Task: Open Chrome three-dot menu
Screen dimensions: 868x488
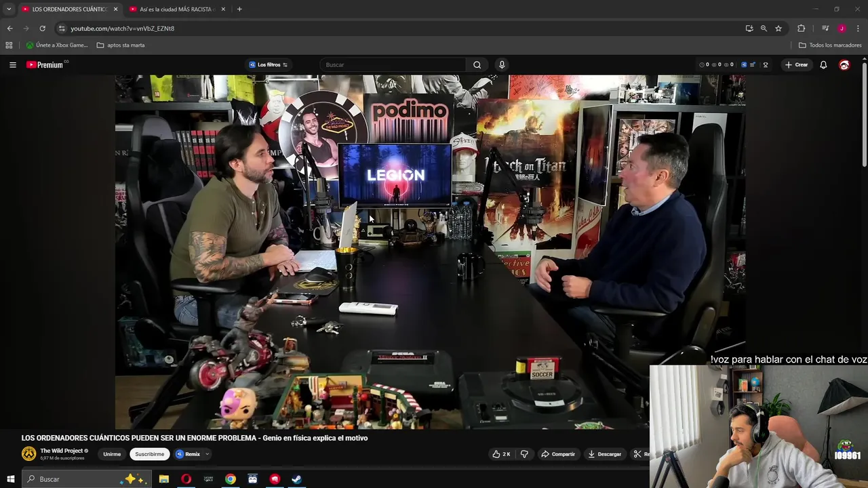Action: click(859, 28)
